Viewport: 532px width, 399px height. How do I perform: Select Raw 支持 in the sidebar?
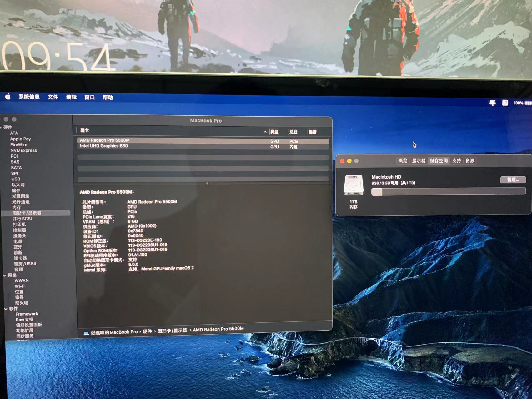pos(24,320)
